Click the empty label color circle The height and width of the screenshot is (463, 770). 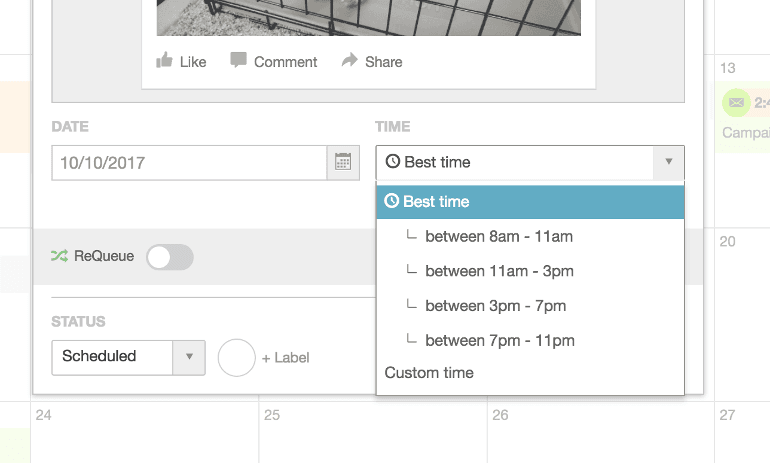[x=237, y=357]
